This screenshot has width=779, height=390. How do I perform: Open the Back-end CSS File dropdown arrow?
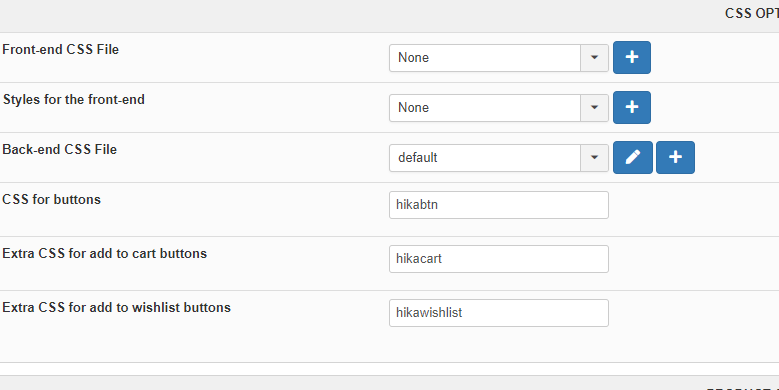pyautogui.click(x=594, y=157)
